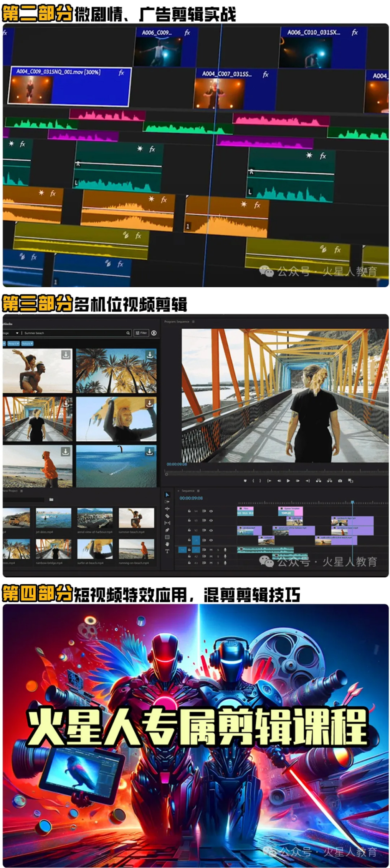The width and height of the screenshot is (390, 868).
Task: Select clip A006_C010_0315X in top timeline
Action: point(322,47)
